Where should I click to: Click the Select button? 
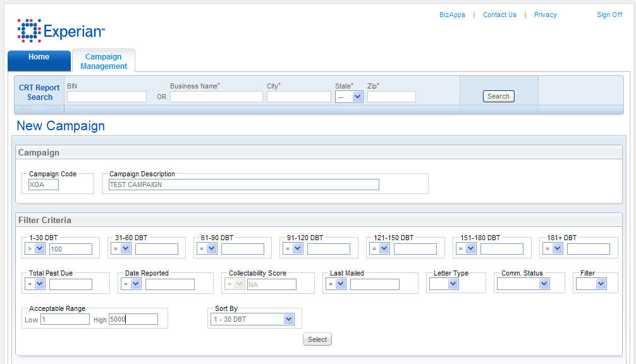(317, 339)
